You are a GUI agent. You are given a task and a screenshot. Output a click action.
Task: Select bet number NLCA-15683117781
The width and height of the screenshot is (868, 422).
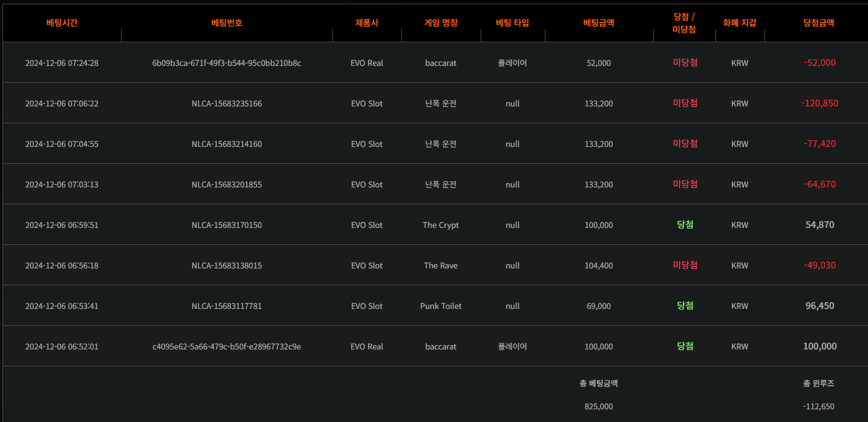227,306
